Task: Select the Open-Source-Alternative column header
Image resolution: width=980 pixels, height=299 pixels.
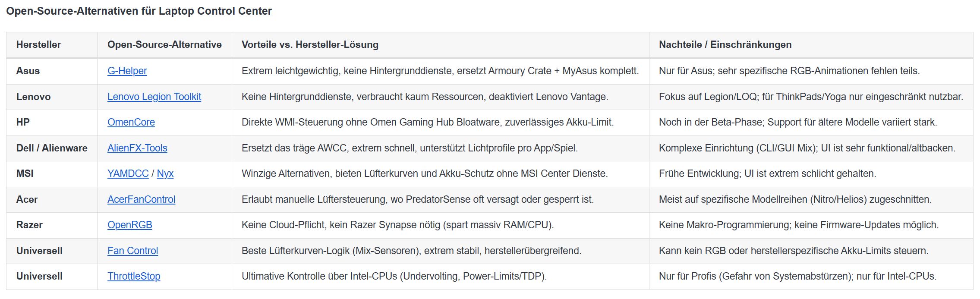Action: (x=164, y=44)
